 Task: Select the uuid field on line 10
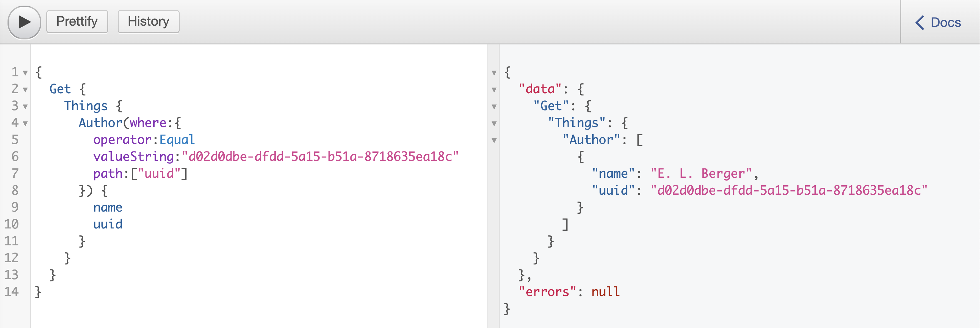108,224
